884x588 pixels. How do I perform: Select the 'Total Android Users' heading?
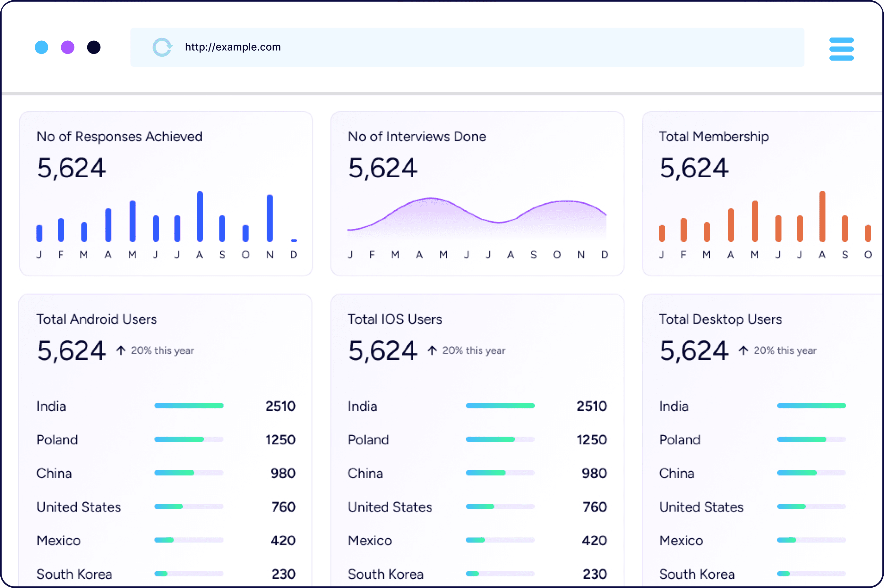[97, 319]
